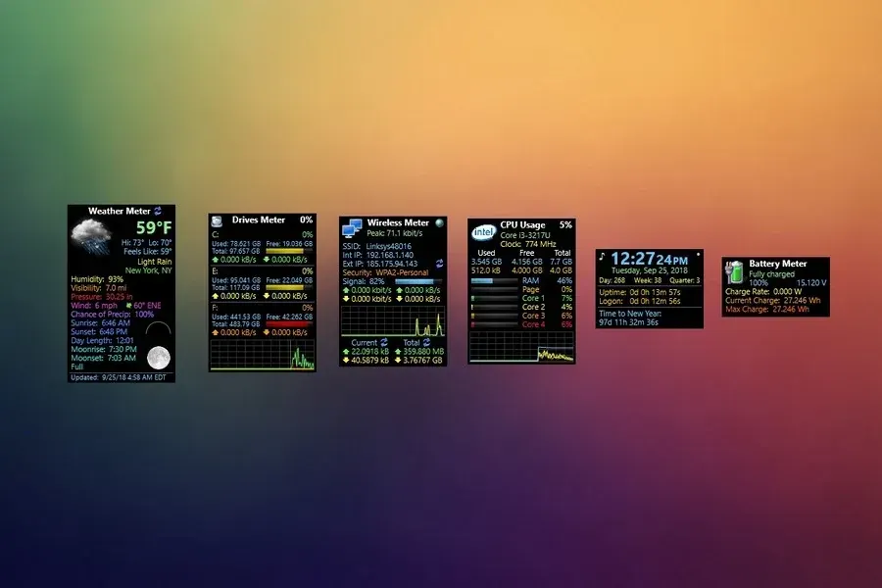The image size is (882, 588).
Task: Click the Battery Meter title
Action: tap(778, 264)
